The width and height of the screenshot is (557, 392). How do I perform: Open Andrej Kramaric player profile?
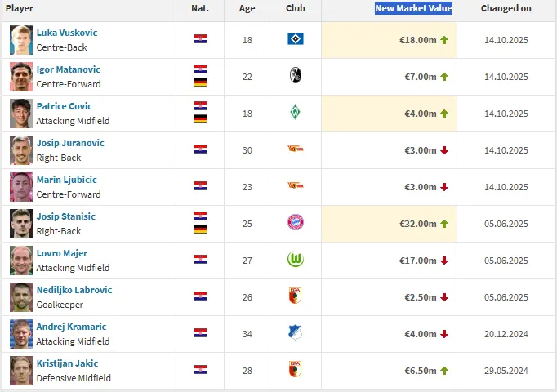coord(71,327)
